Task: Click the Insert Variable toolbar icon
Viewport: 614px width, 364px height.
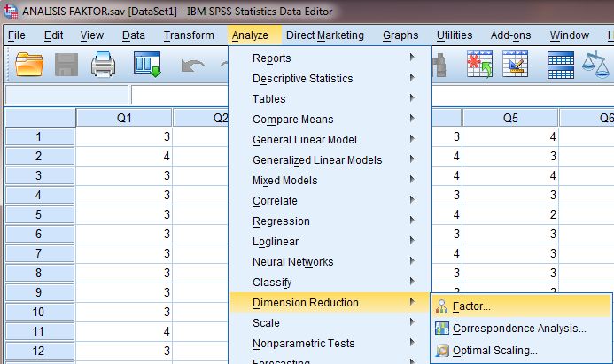Action: [515, 64]
